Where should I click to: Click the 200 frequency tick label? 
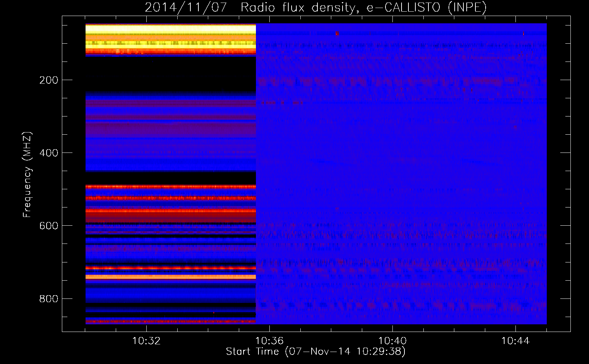pos(49,80)
